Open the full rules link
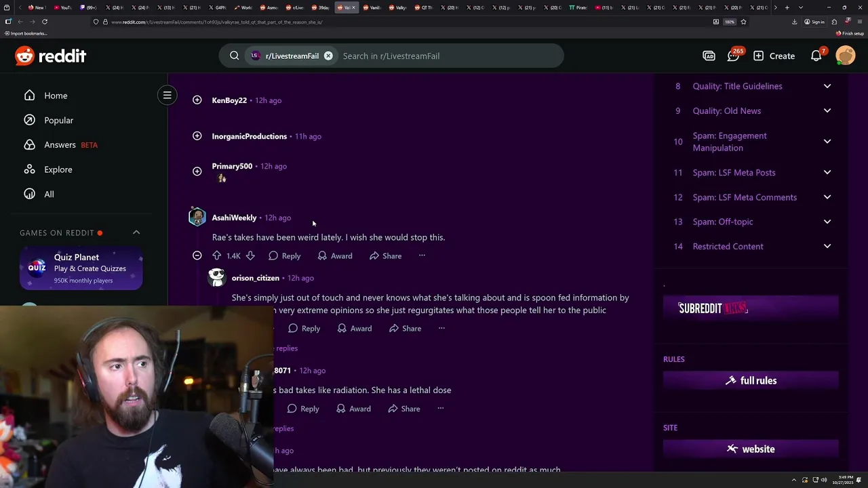Screen dimensions: 868x488 tap(751, 381)
